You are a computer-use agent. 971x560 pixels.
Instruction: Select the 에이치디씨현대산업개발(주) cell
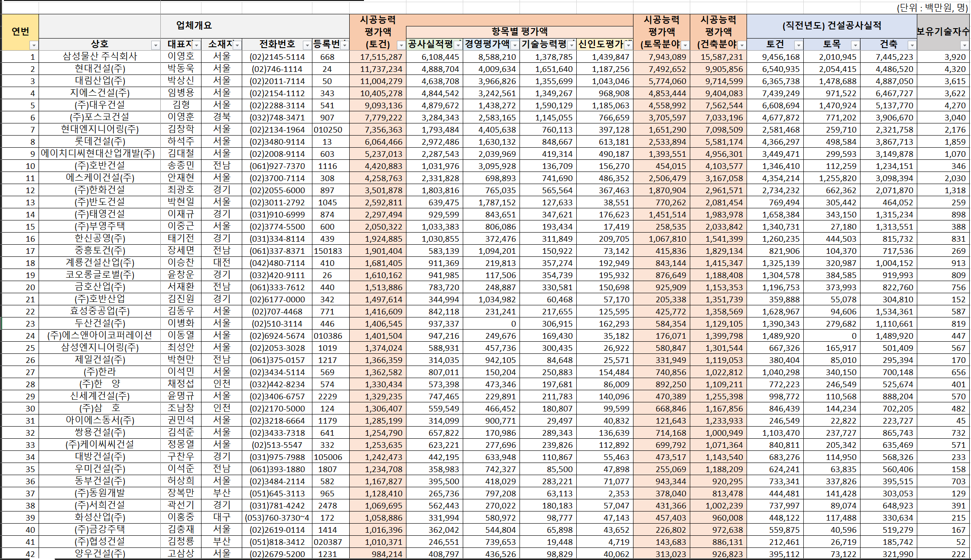coord(100,153)
